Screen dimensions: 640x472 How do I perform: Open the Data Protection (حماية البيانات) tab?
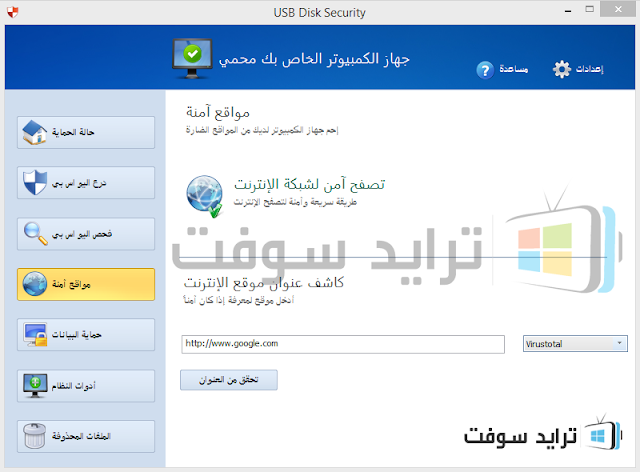tap(86, 334)
